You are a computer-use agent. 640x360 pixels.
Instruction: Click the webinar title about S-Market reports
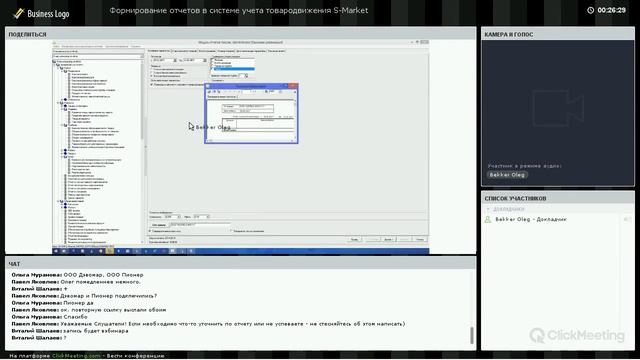coord(239,11)
